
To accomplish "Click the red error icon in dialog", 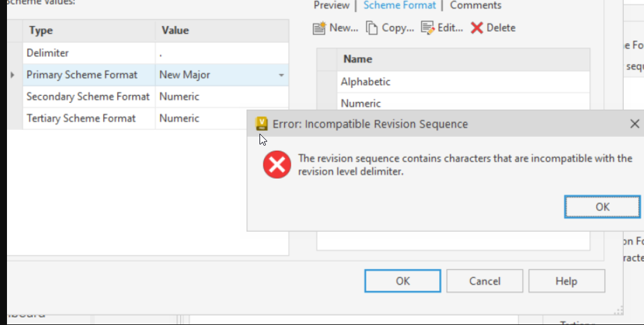I will [x=277, y=165].
